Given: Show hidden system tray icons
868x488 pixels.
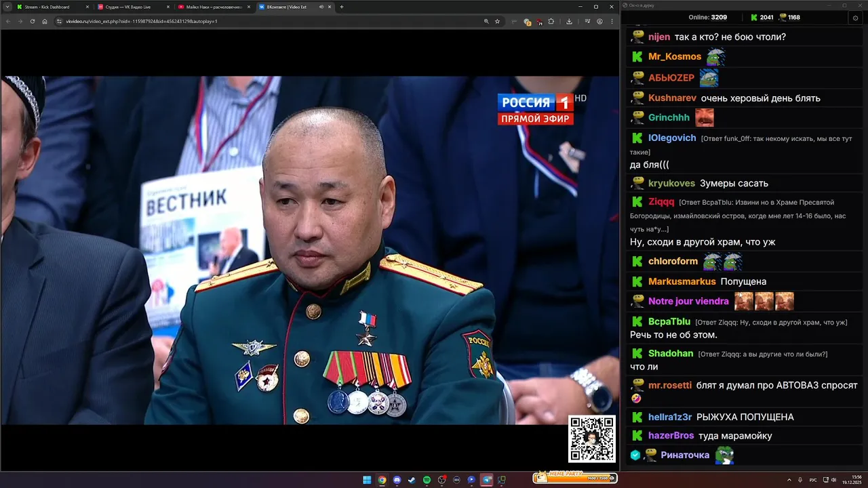Looking at the screenshot, I should 789,480.
